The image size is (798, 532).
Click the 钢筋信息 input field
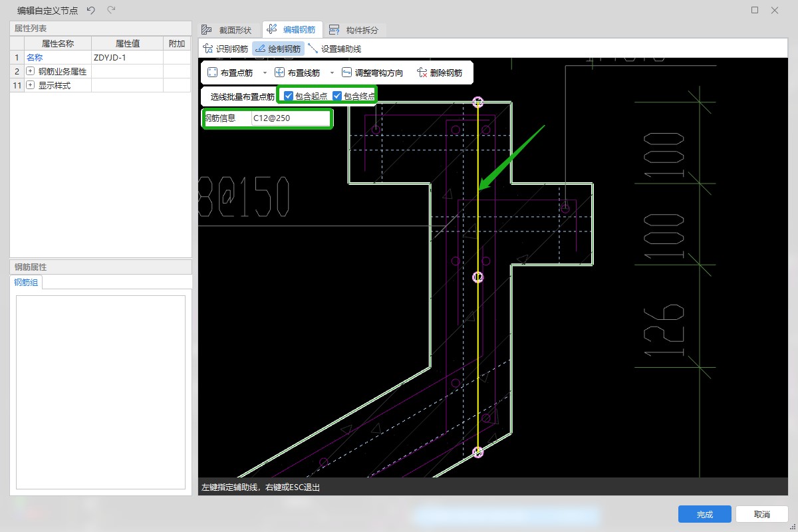(290, 118)
